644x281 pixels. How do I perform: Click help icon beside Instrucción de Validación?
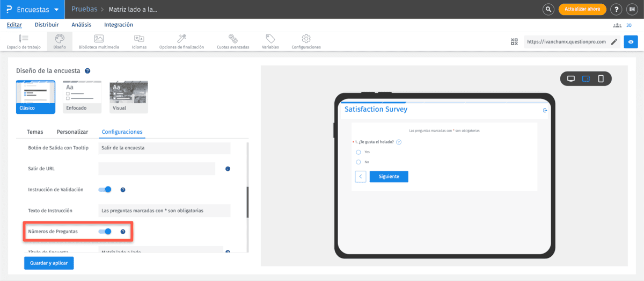pos(123,190)
